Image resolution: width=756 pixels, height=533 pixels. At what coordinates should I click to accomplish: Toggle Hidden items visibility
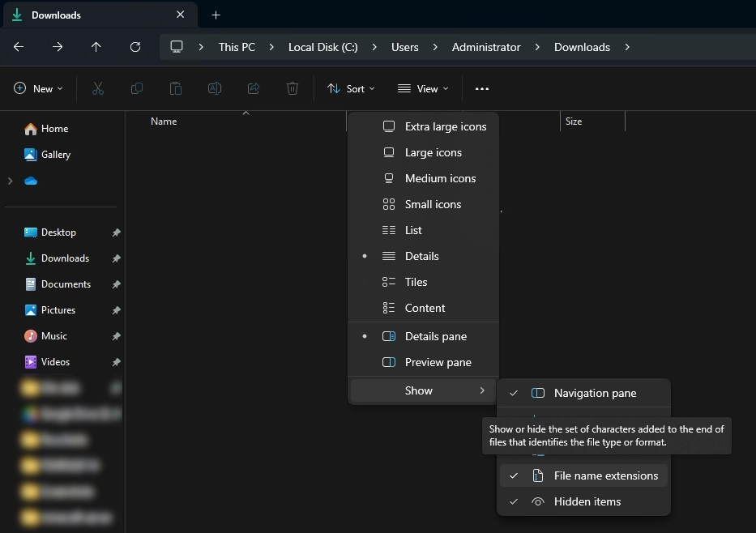[x=587, y=501]
